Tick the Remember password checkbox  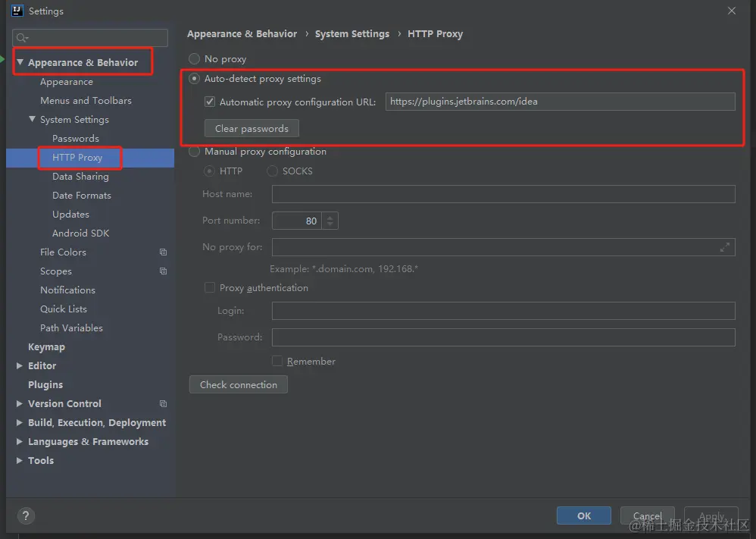(277, 361)
